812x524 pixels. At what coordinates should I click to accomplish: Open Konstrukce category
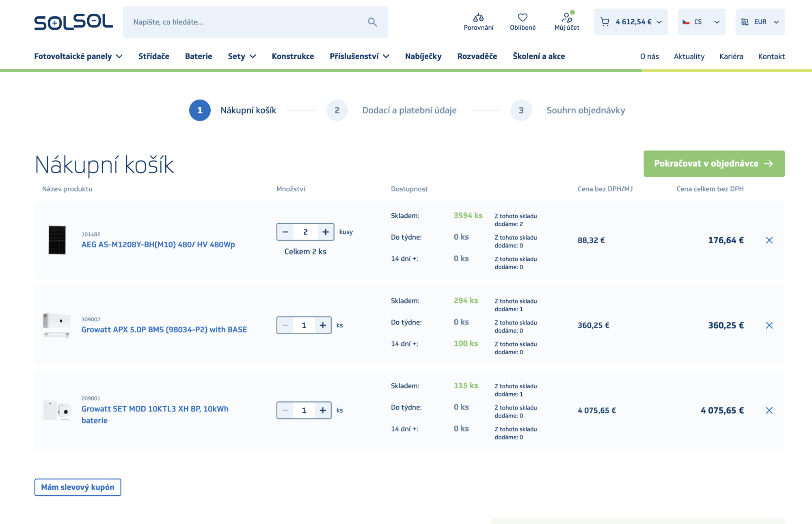click(x=293, y=56)
